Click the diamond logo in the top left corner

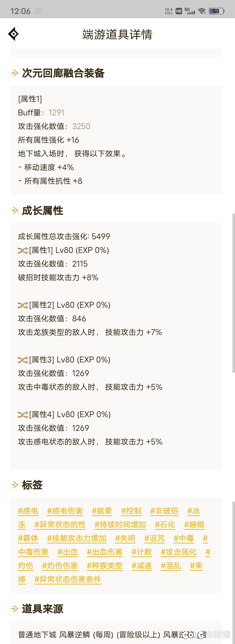coord(14,33)
